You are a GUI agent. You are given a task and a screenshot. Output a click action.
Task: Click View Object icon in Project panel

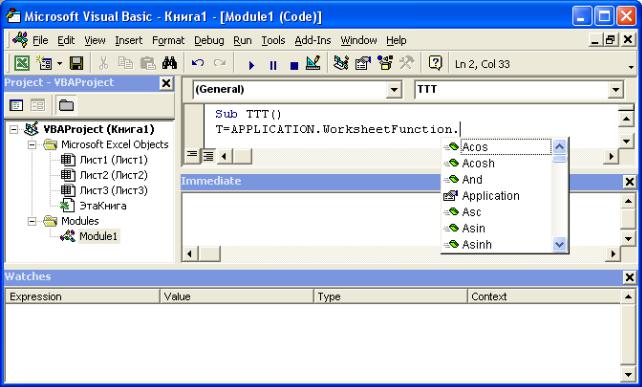(38, 105)
